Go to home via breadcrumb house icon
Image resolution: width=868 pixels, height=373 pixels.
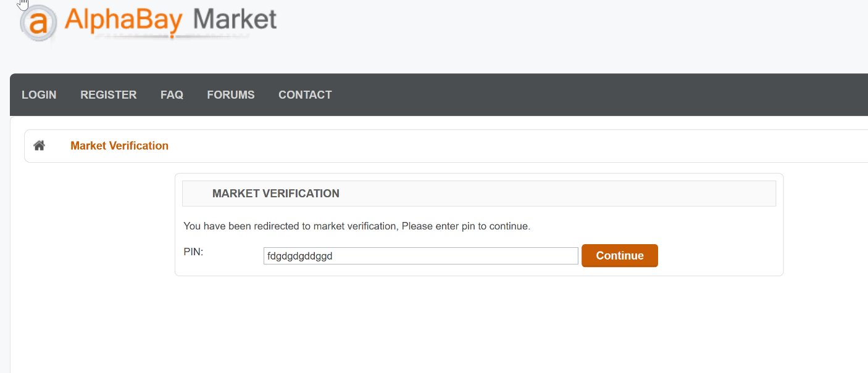[40, 146]
